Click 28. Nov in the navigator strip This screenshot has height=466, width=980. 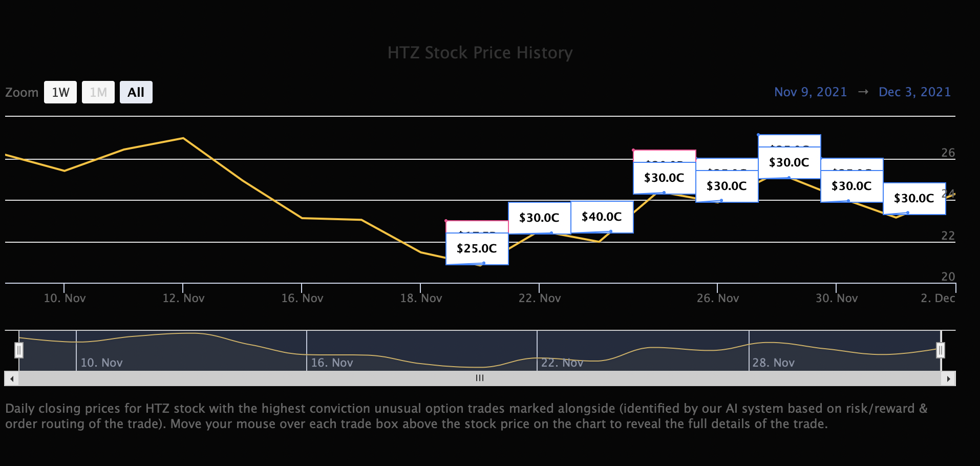(773, 363)
